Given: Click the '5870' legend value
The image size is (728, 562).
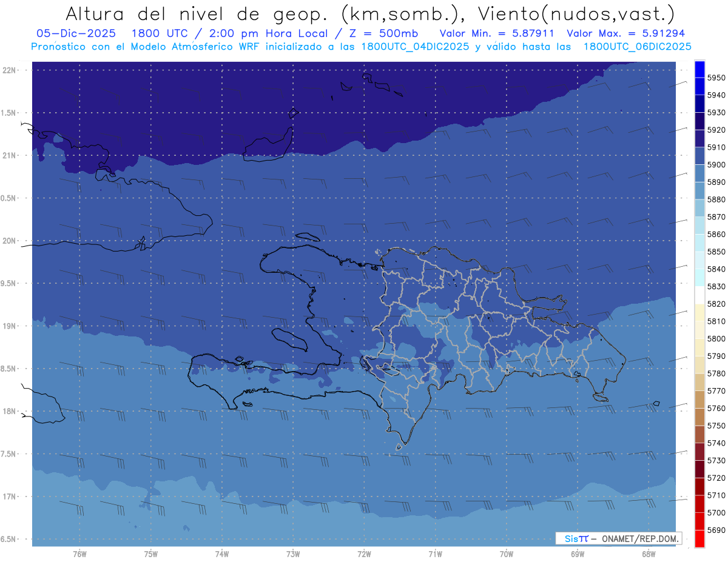Looking at the screenshot, I should tap(716, 217).
